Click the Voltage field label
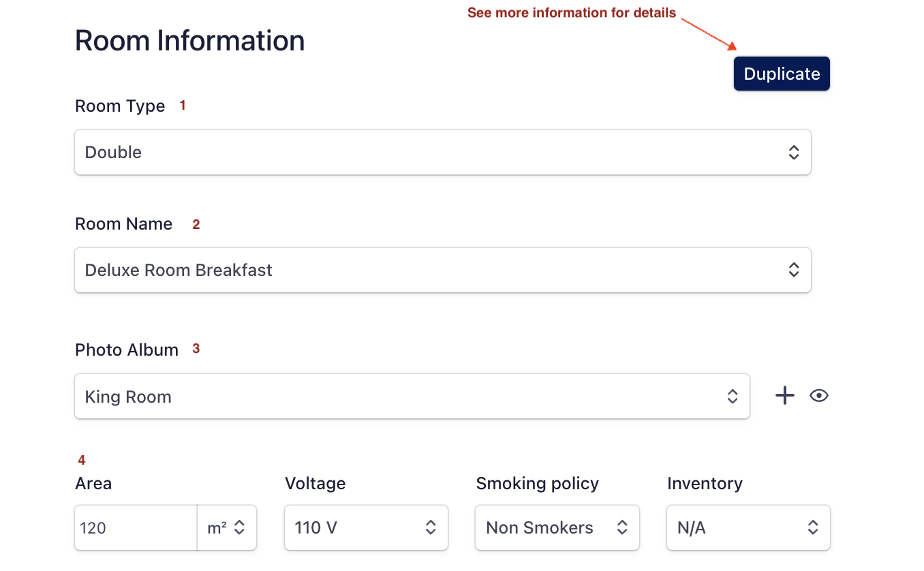924x571 pixels. coord(315,484)
